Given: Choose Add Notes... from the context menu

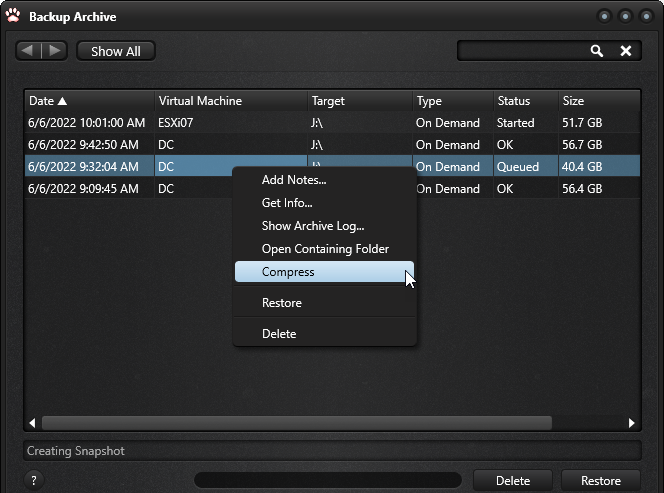Looking at the screenshot, I should click(324, 180).
